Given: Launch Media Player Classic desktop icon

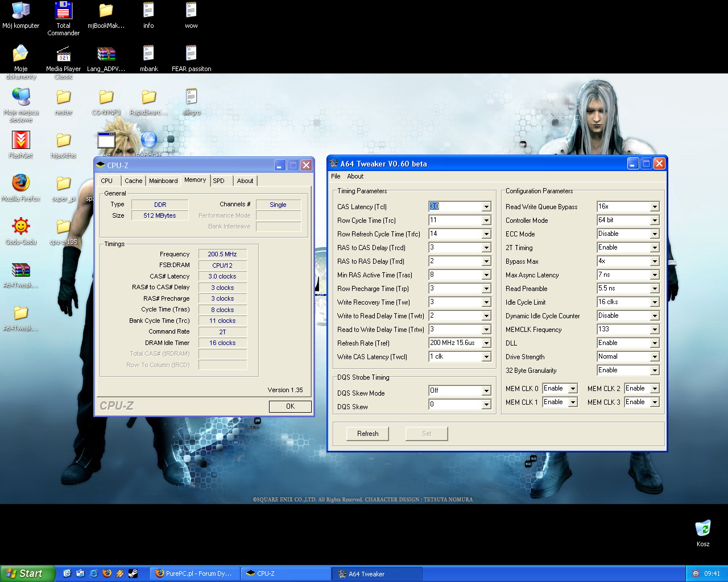Looking at the screenshot, I should coord(64,62).
